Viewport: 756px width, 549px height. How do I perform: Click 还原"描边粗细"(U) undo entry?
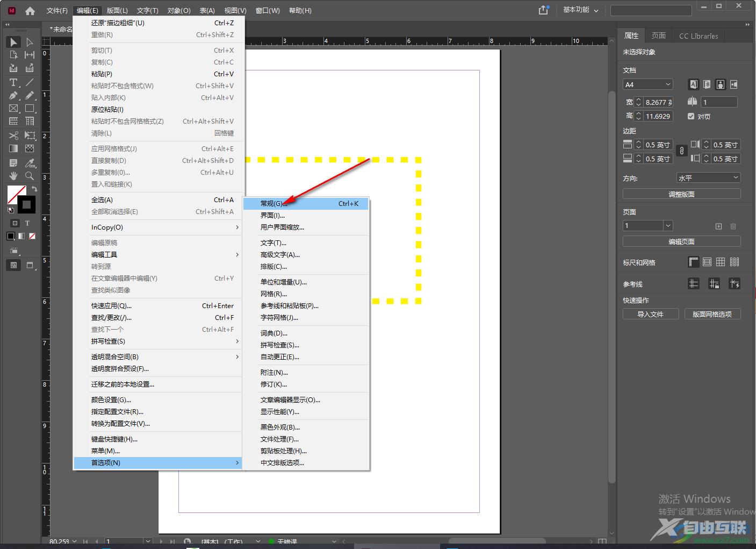coord(157,23)
